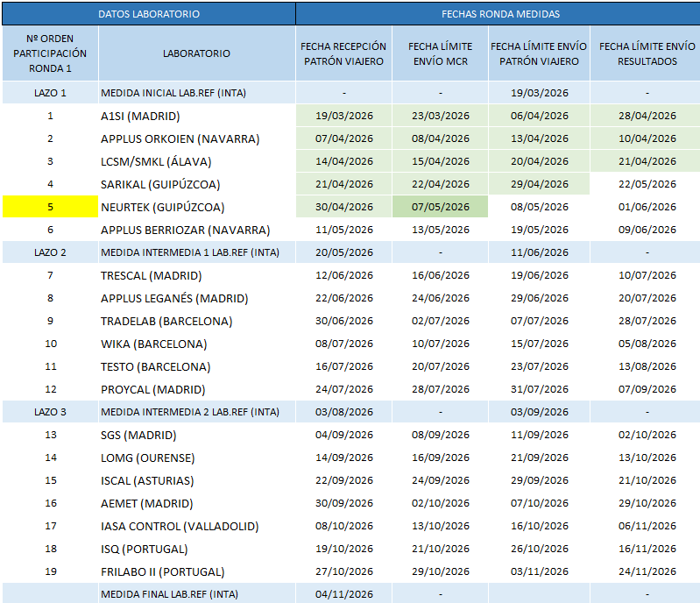
Task: Click order number 12 in first column
Action: (51, 389)
